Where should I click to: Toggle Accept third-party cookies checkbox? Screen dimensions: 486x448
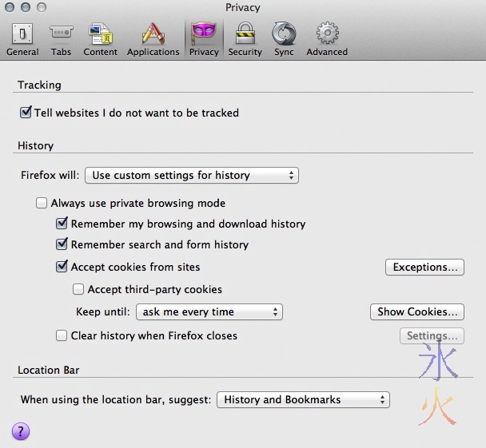pyautogui.click(x=78, y=290)
